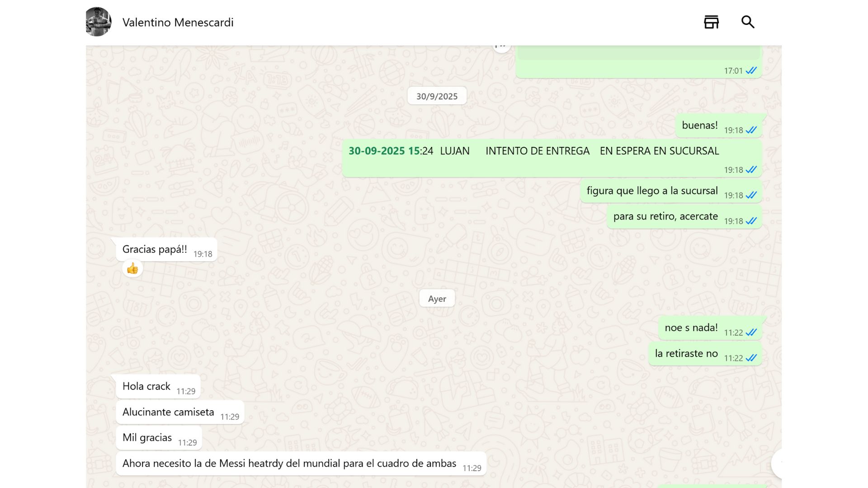Select the 'Gracias papá!!' message bubble

coord(155,249)
